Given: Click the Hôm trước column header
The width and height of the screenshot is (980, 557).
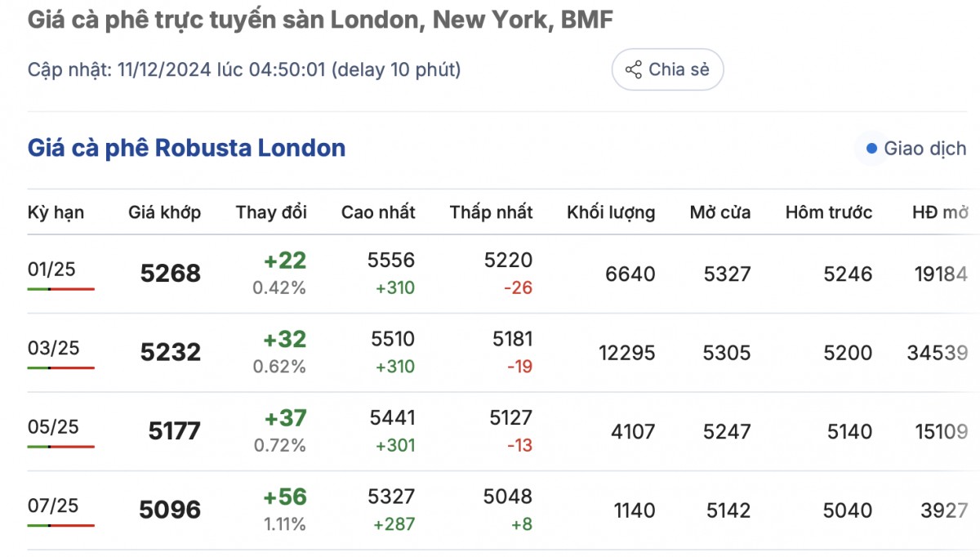Looking at the screenshot, I should [x=828, y=212].
